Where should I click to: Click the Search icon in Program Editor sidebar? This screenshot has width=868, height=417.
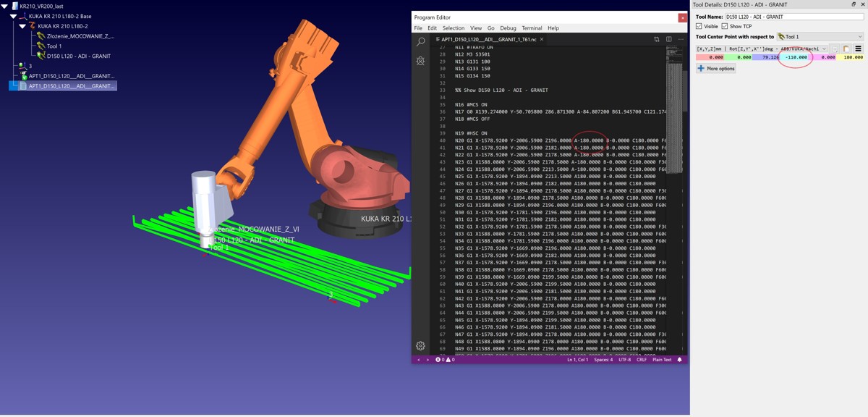[x=420, y=42]
